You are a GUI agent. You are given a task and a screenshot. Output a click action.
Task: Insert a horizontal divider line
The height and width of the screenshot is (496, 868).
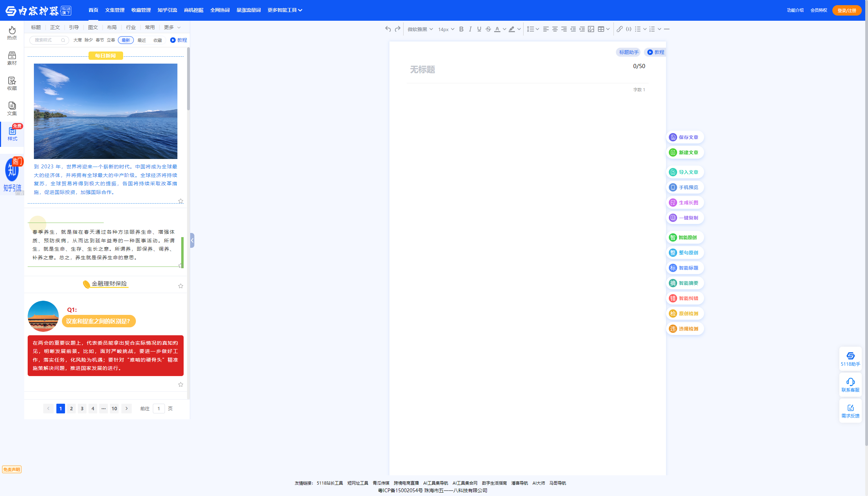pyautogui.click(x=667, y=29)
